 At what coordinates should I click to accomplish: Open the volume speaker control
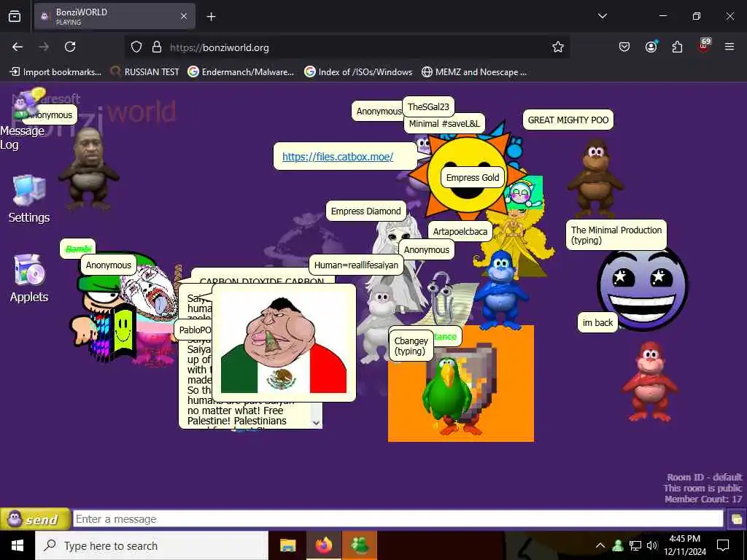pos(652,545)
